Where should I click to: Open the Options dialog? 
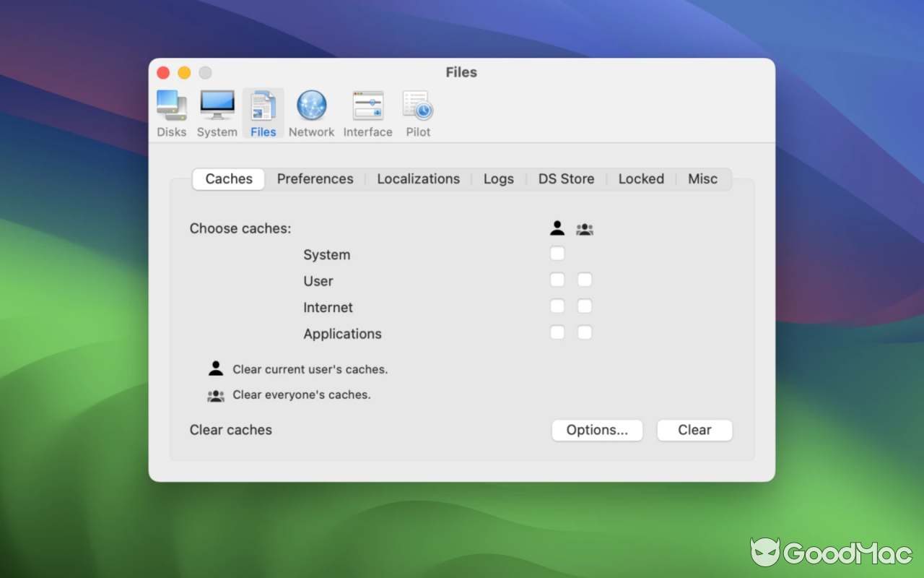pyautogui.click(x=597, y=430)
